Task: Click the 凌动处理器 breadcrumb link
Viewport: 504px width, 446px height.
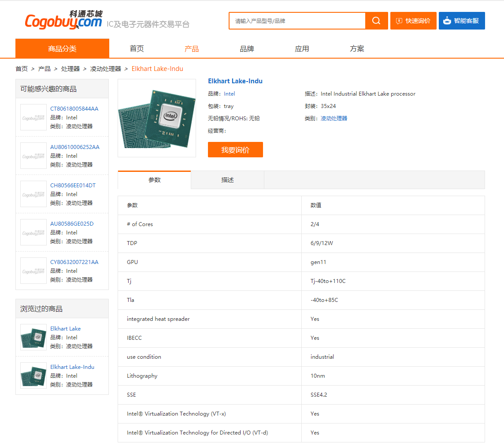Action: tap(105, 69)
